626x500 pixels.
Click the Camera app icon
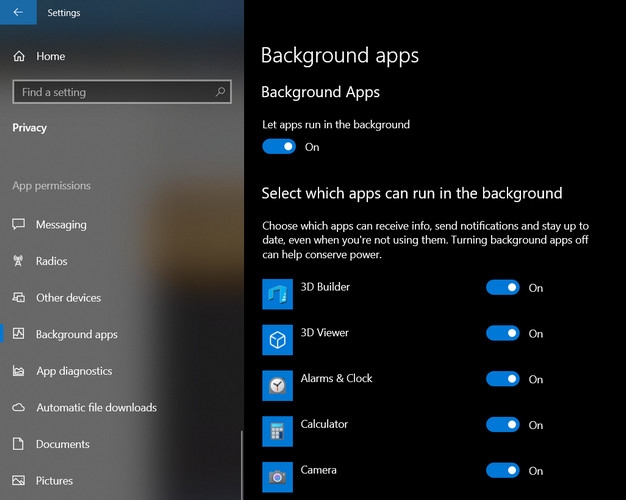(277, 476)
